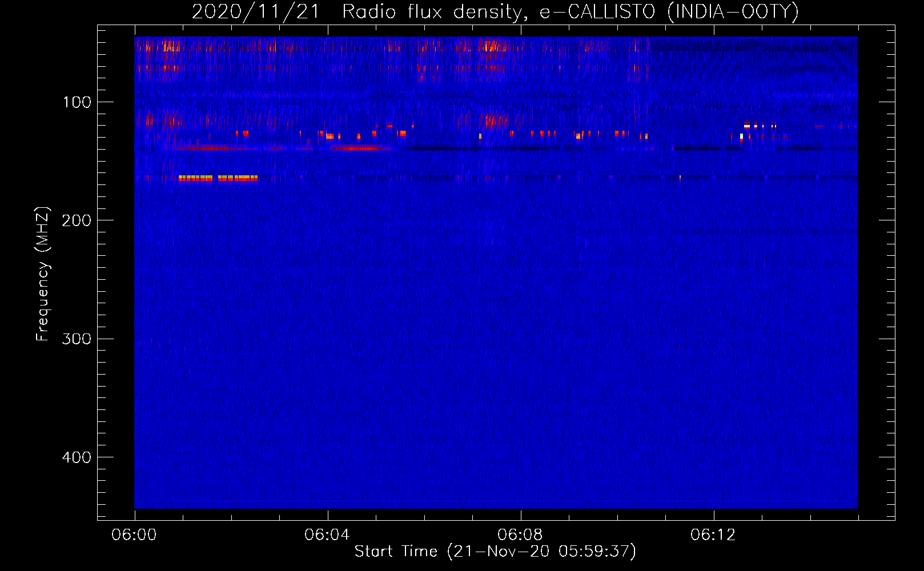Click the 'Start Time (21-Nov-20 05:59:37)' label

[x=495, y=552]
